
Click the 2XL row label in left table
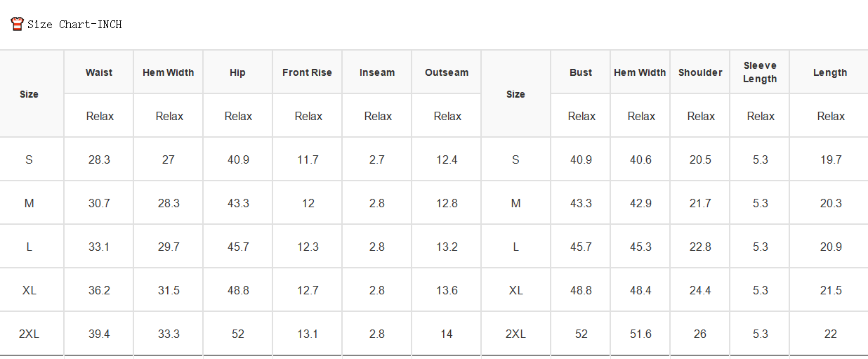pos(29,334)
